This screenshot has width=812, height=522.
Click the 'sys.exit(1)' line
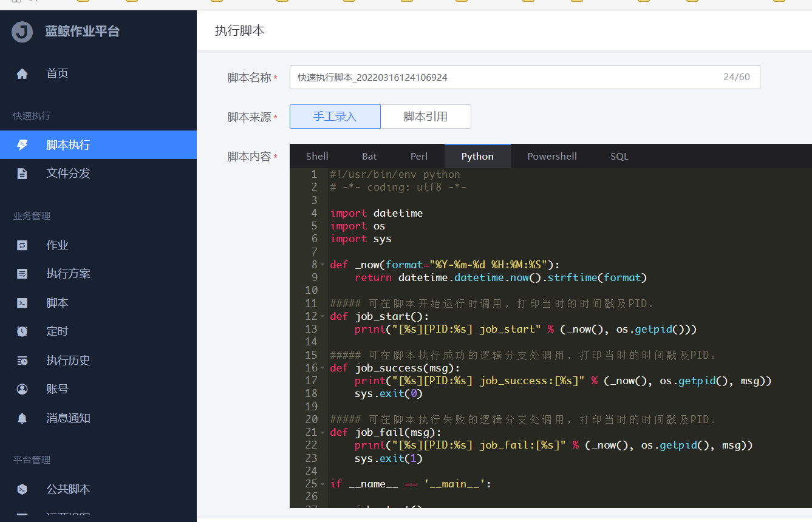tap(389, 458)
